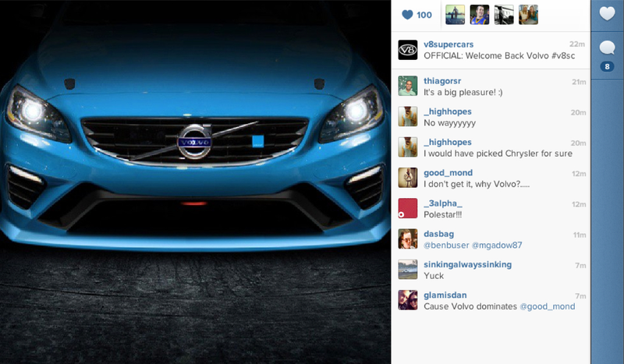Follow the #v8sc hashtag link

(563, 55)
